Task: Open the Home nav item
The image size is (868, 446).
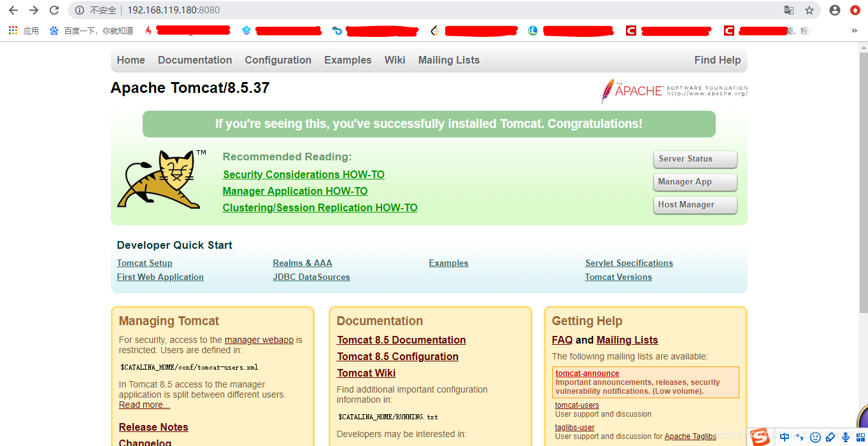Action: [x=131, y=60]
